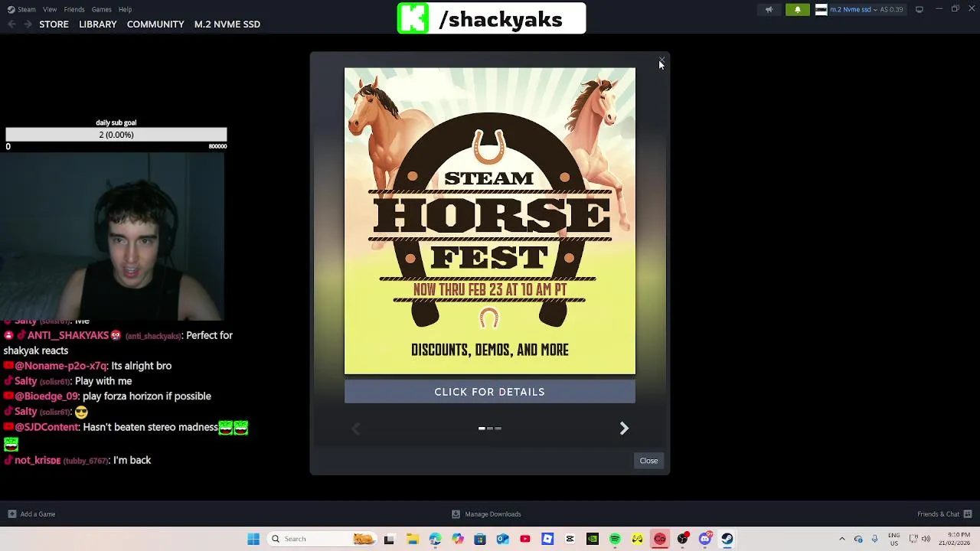The height and width of the screenshot is (551, 980).
Task: Click the microphone tray icon
Action: tap(874, 539)
